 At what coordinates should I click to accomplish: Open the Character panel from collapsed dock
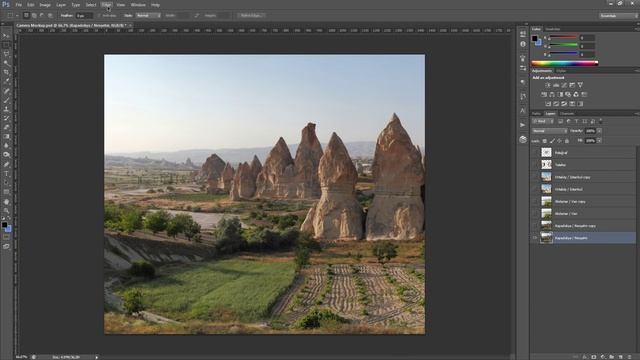[523, 111]
